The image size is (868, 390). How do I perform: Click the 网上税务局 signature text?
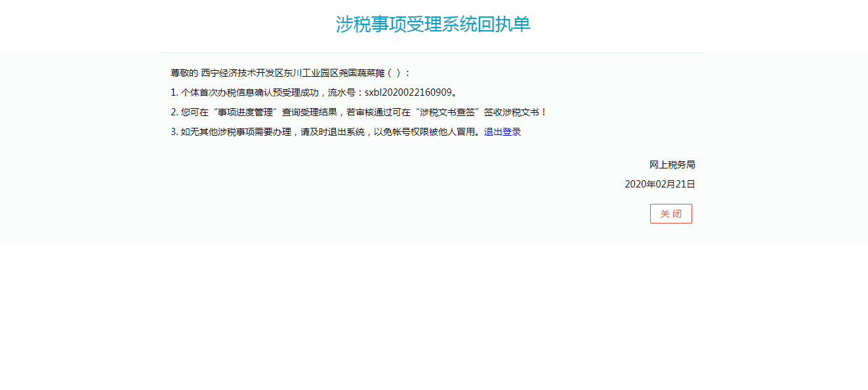[672, 164]
